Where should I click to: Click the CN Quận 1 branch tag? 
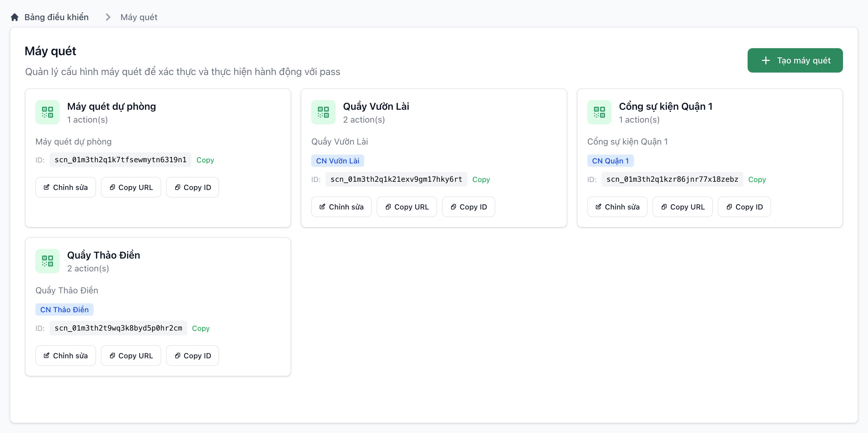[610, 161]
